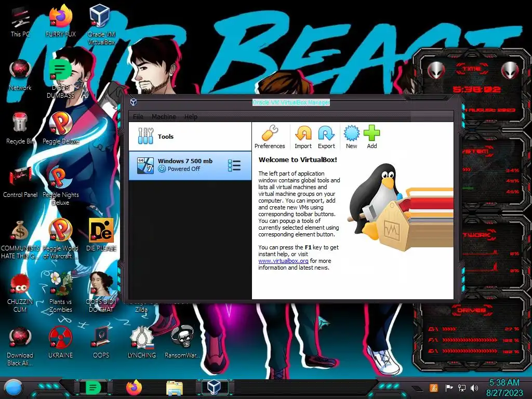Click the Powered Off status text
Screen dimensions: 532x399
coord(183,169)
